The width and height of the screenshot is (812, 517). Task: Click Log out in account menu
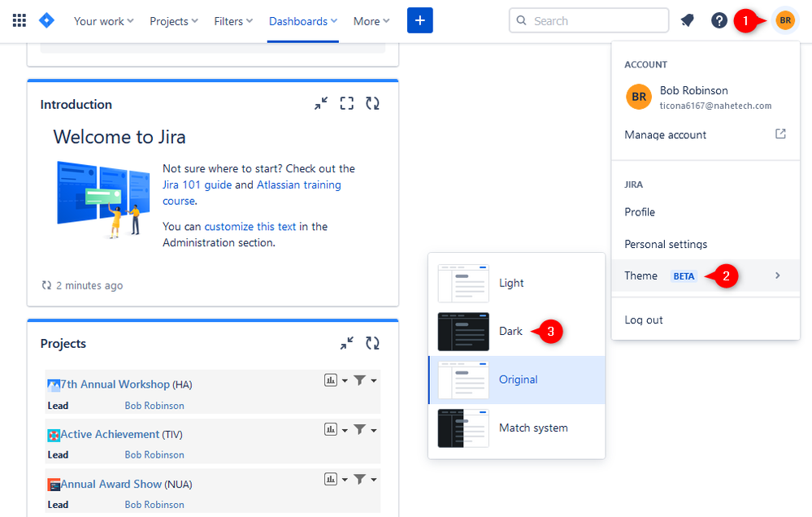click(706, 319)
